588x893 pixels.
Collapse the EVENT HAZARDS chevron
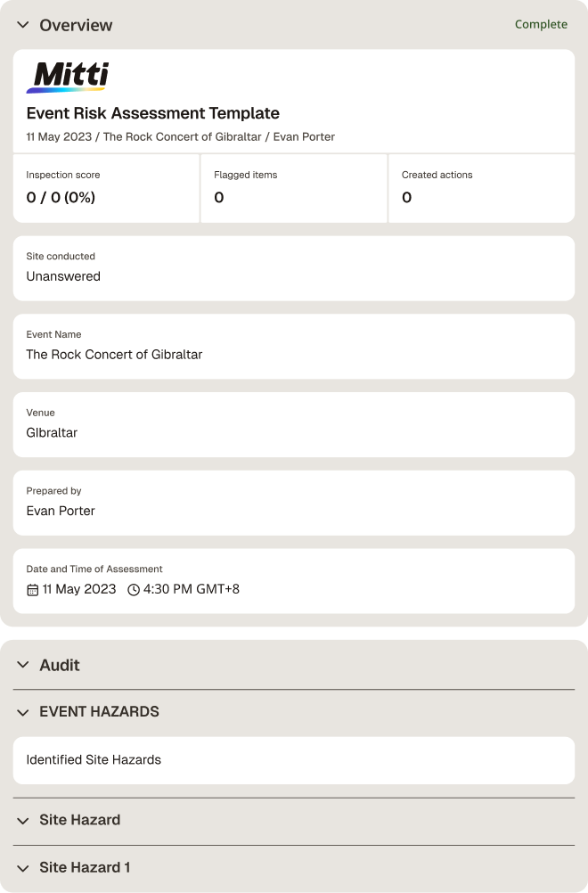click(23, 712)
